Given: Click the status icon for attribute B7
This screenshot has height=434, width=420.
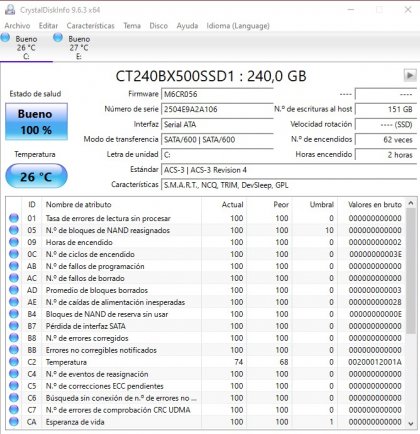Looking at the screenshot, I should pos(14,326).
